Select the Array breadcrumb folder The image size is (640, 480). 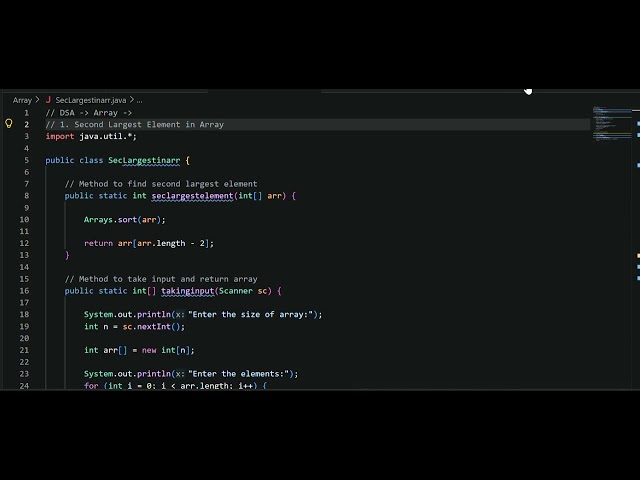point(22,100)
